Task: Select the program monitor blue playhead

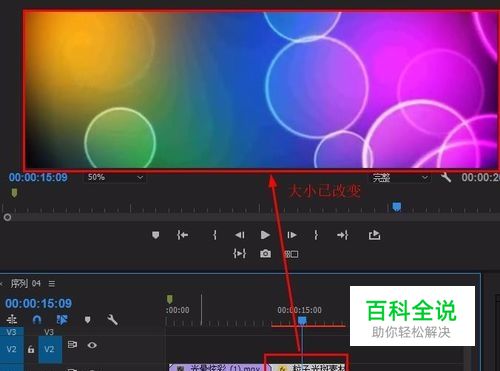Action: point(396,207)
